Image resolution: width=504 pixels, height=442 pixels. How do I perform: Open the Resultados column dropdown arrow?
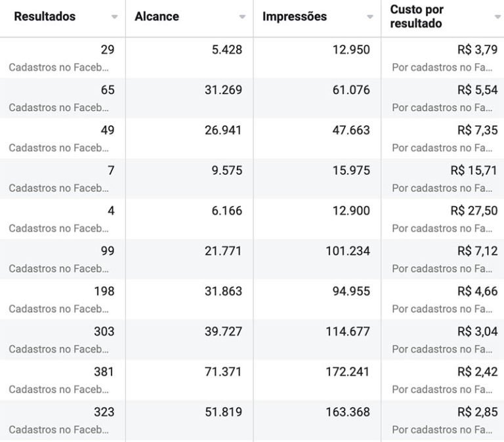[x=114, y=16]
